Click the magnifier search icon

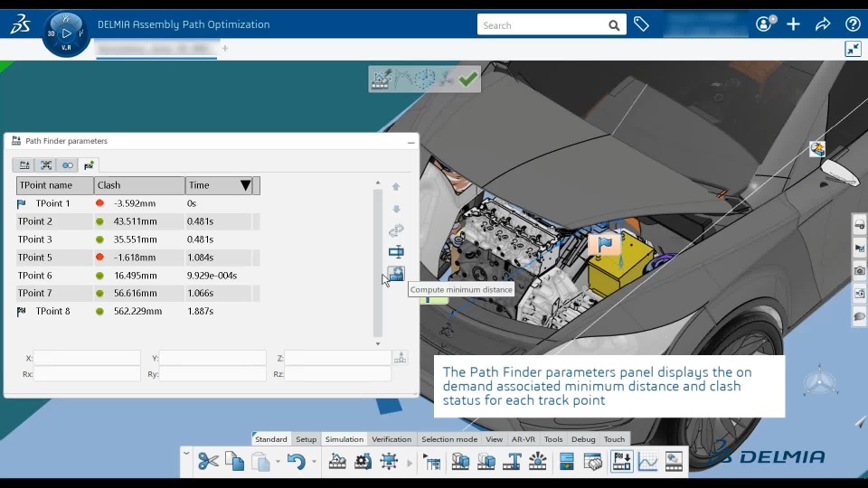click(x=614, y=25)
